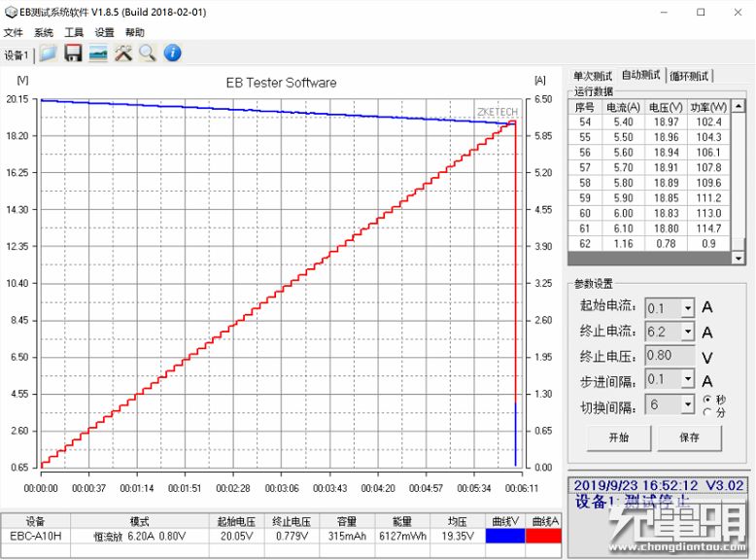Expand the 起始电流 dropdown
The width and height of the screenshot is (756, 560).
[x=688, y=308]
